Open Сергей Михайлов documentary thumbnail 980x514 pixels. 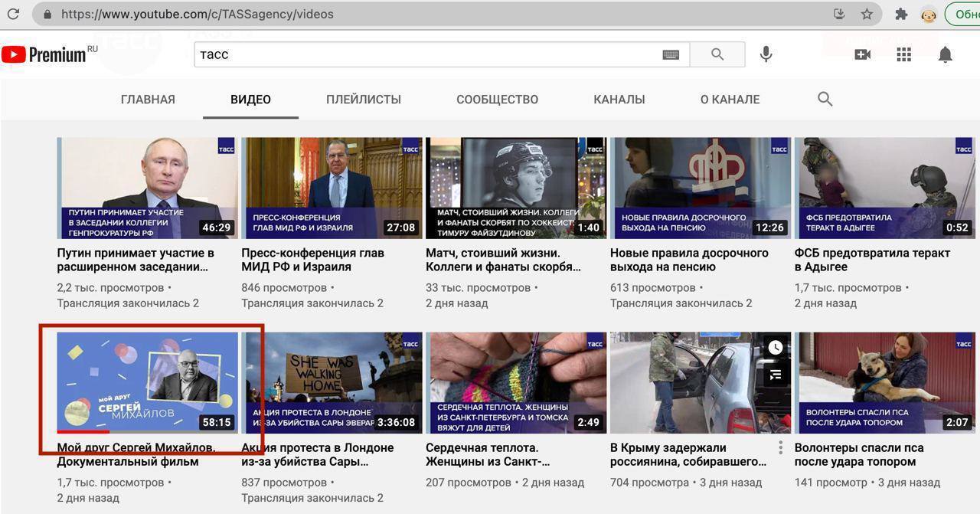147,383
